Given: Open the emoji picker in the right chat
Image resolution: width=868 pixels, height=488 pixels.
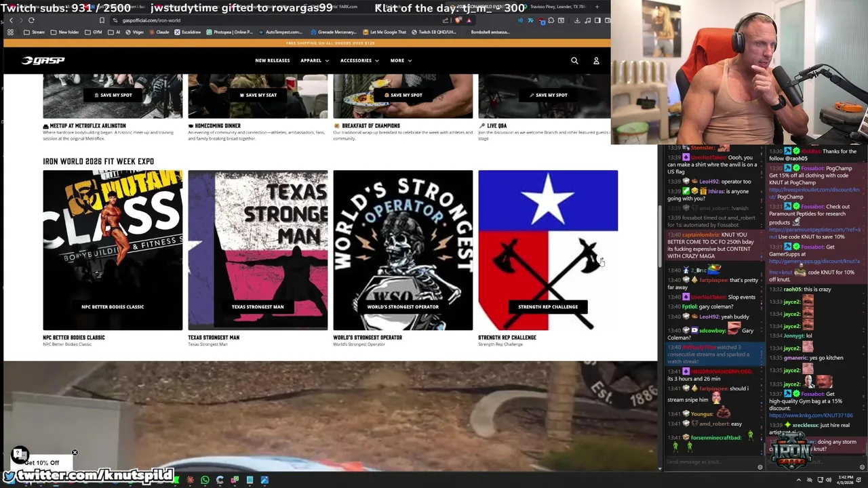Looking at the screenshot, I should [x=862, y=466].
